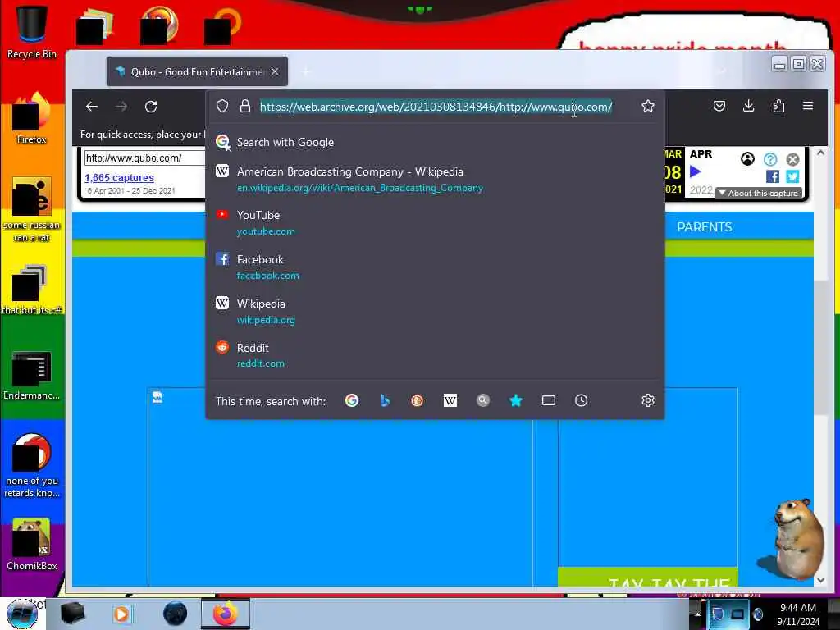The height and width of the screenshot is (630, 840).
Task: Share capture on Facebook icon
Action: (773, 176)
